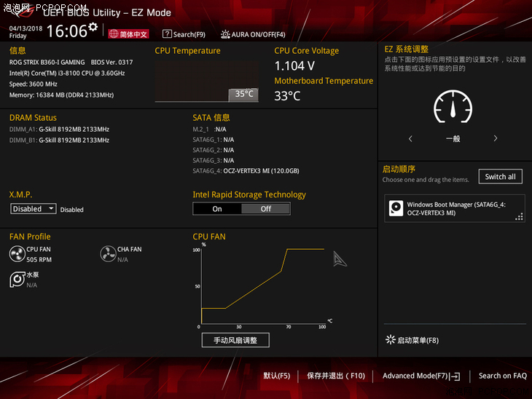Turn Intel Rapid Storage Technology Off
532x399 pixels.
(266, 209)
